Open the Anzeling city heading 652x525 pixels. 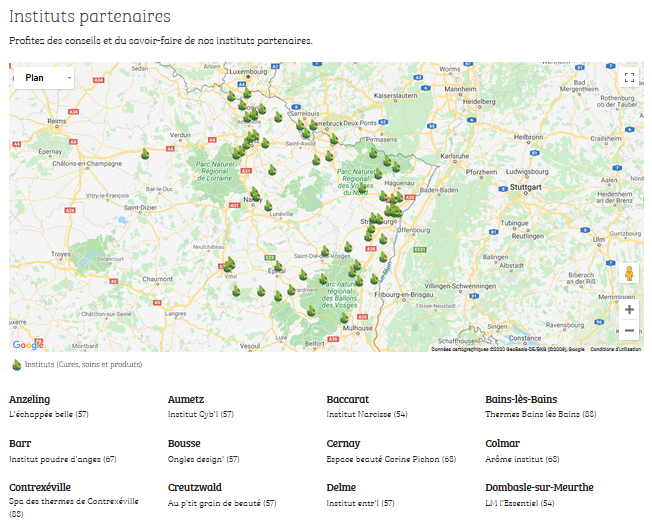point(30,399)
